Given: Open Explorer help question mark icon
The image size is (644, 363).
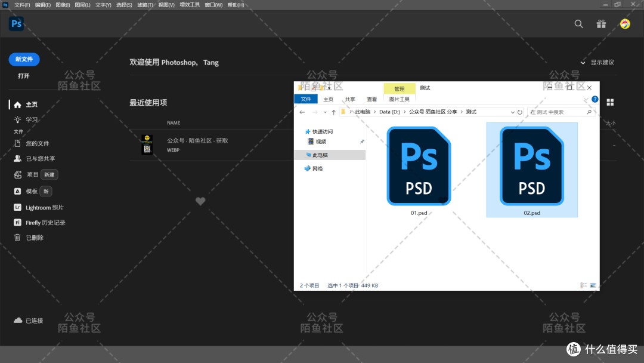Looking at the screenshot, I should pyautogui.click(x=595, y=99).
